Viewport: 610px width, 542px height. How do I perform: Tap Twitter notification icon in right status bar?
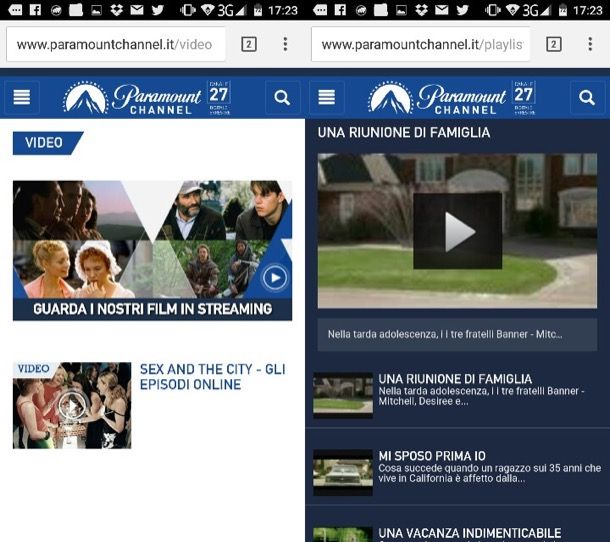463,10
